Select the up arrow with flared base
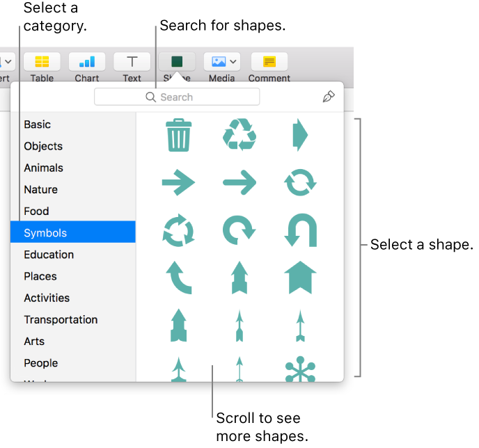 178,325
